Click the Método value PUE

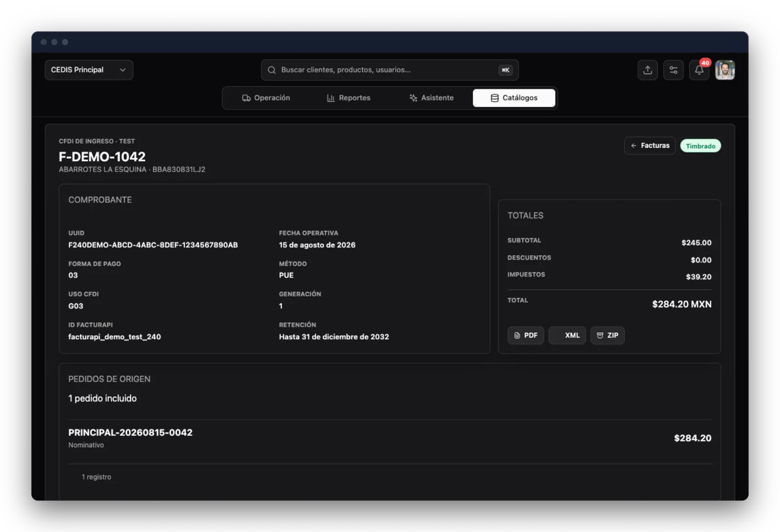point(286,275)
